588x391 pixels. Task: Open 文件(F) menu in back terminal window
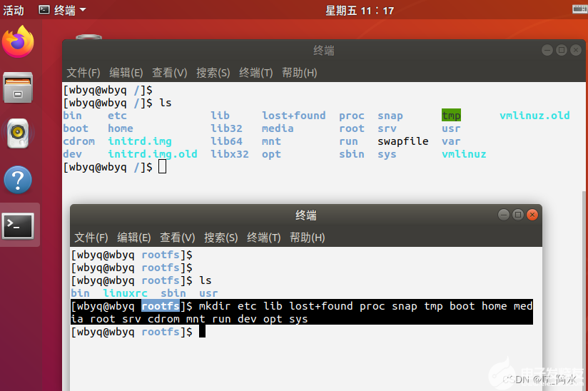83,72
